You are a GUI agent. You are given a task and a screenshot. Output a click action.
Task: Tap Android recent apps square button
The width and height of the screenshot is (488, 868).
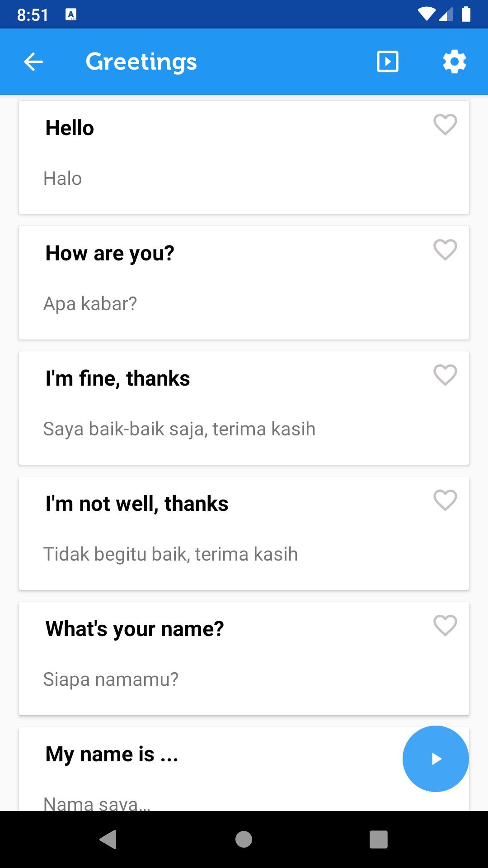tap(379, 840)
